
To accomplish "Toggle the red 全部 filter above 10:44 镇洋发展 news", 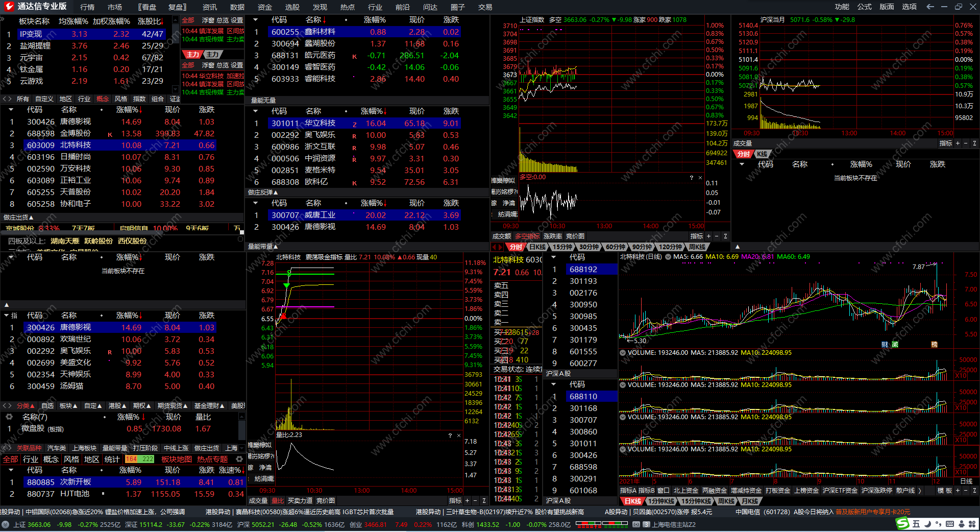I will click(x=188, y=20).
